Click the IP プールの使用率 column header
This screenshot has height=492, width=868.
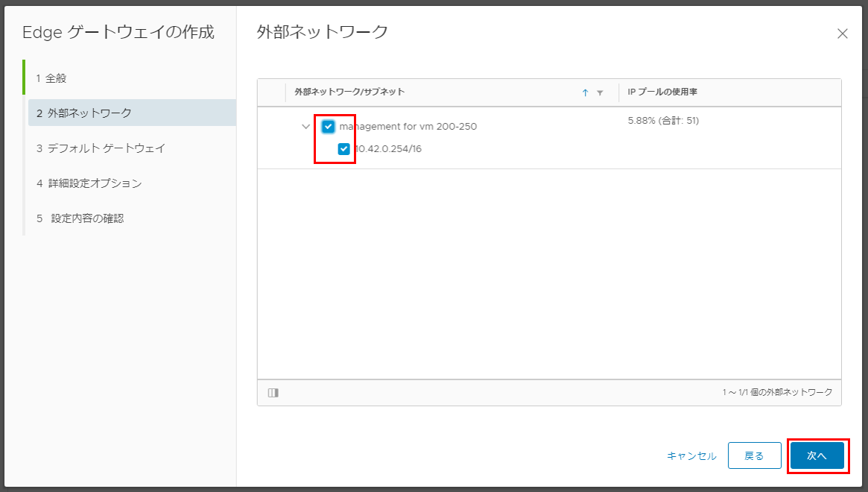tap(662, 92)
